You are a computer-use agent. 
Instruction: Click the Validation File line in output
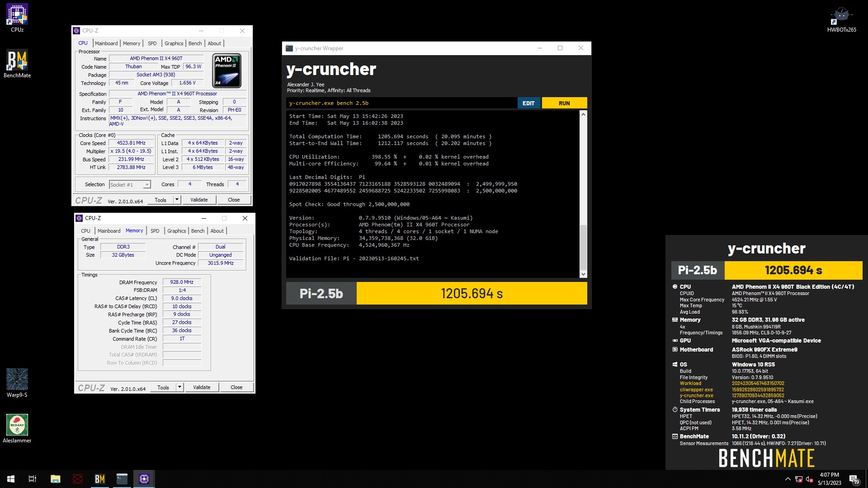[x=354, y=258]
